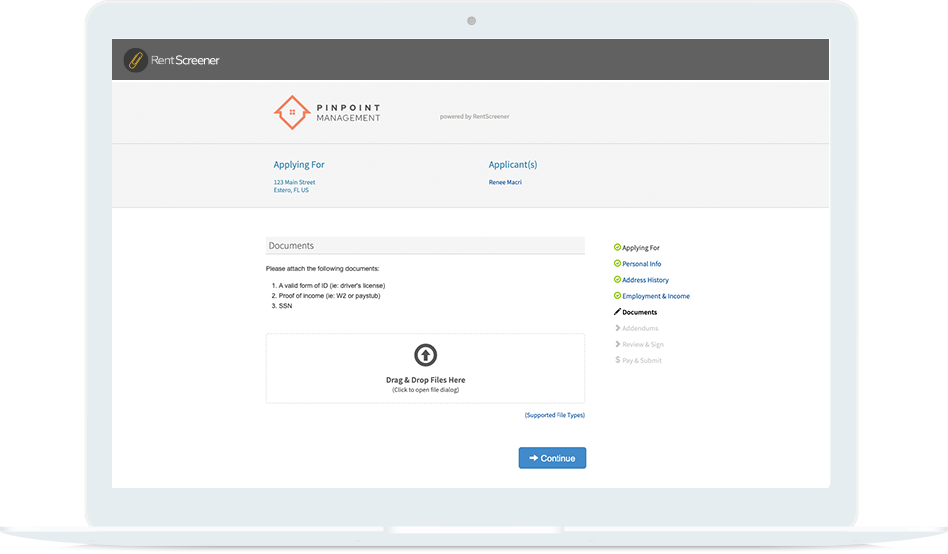Click the RentScreener pencil logo icon
Image resolution: width=948 pixels, height=554 pixels.
click(135, 60)
